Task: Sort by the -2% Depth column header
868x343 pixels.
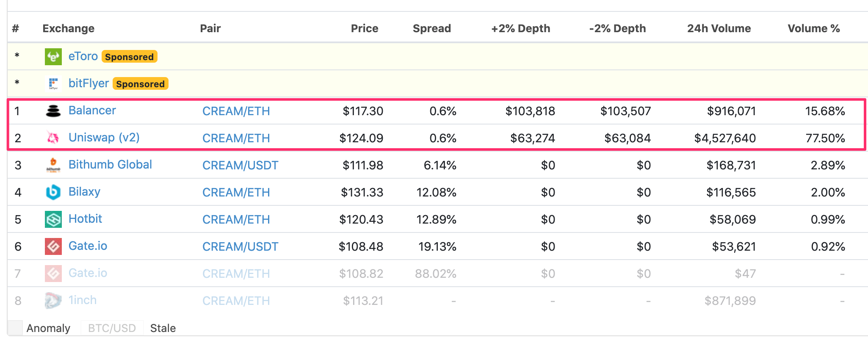Action: pyautogui.click(x=617, y=28)
